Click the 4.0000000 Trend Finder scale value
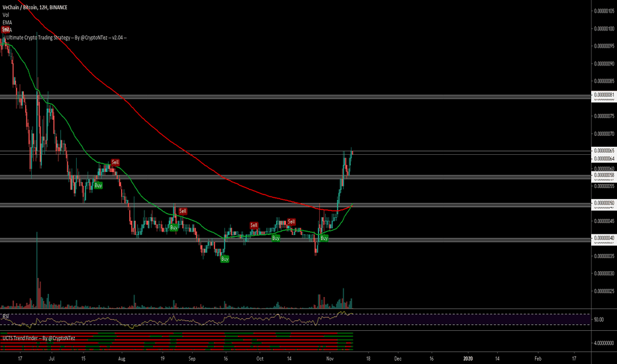This screenshot has height=364, width=617. [604, 343]
